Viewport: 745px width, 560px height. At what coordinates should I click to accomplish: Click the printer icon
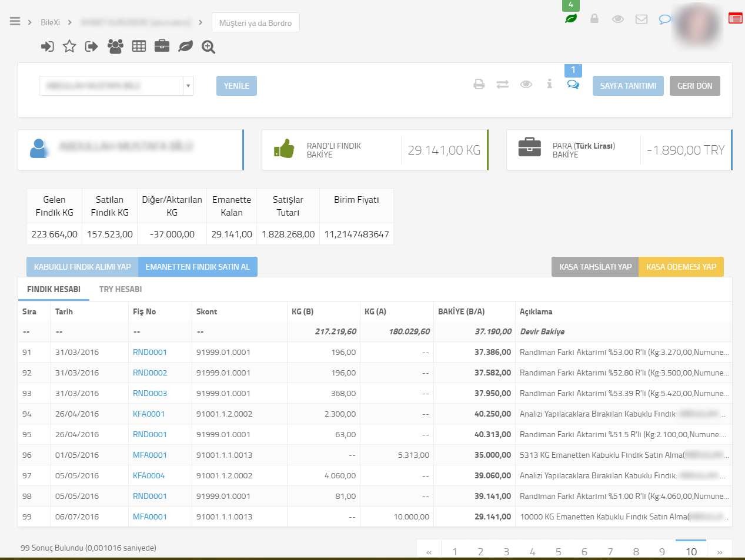pos(479,84)
